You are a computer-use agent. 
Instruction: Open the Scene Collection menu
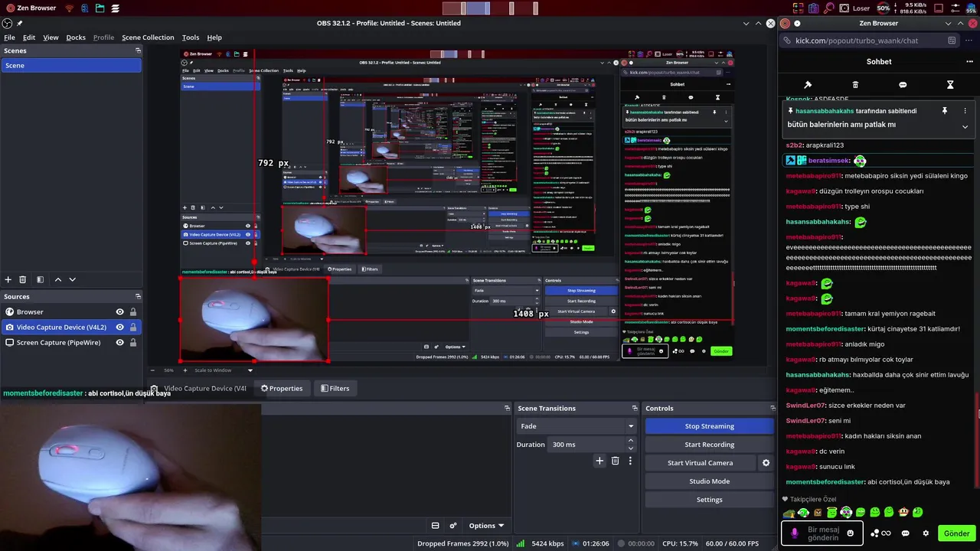point(148,37)
